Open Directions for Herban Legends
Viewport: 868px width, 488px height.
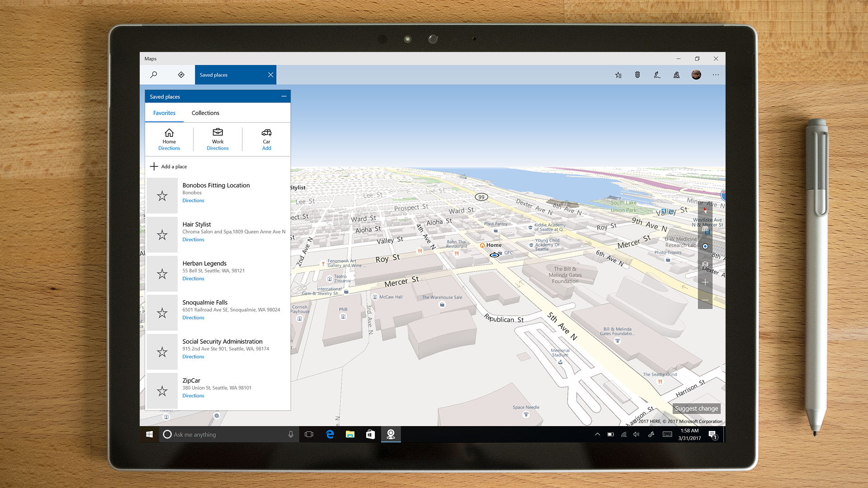coord(193,279)
